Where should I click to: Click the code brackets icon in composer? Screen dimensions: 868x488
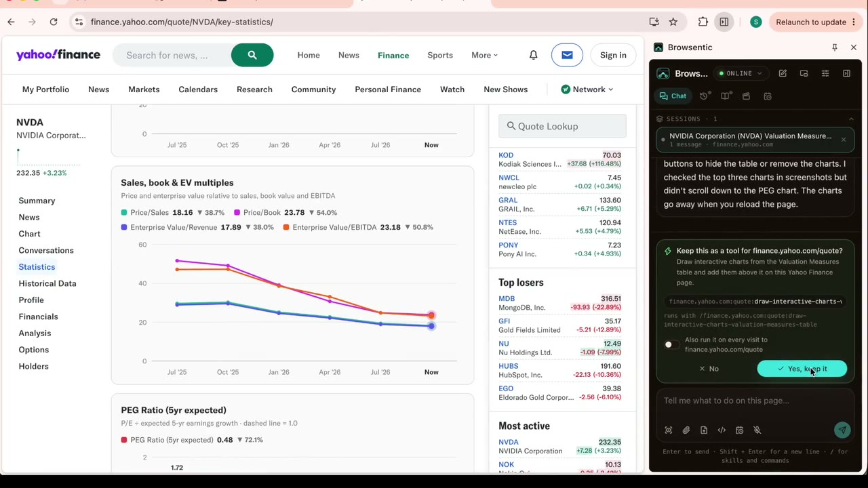(722, 430)
